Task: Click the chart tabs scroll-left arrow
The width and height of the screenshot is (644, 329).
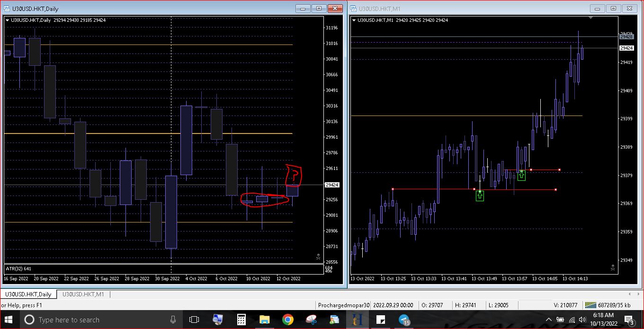Action: click(x=630, y=294)
